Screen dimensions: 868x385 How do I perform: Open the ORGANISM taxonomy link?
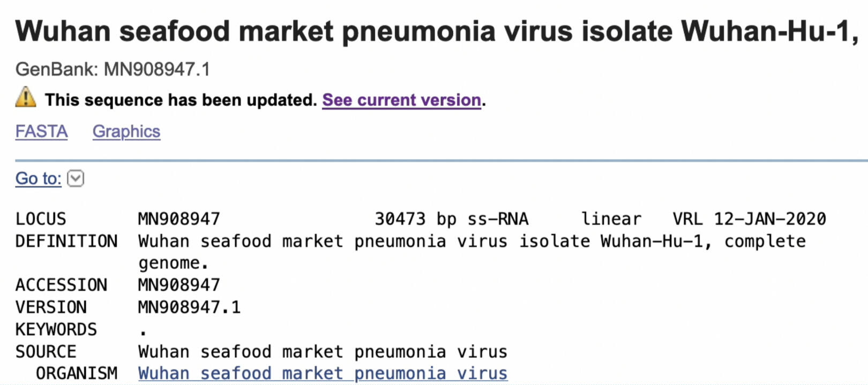(323, 373)
